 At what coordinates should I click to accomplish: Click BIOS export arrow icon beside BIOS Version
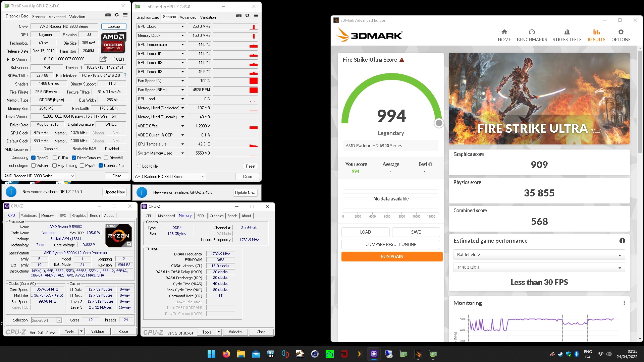click(103, 59)
